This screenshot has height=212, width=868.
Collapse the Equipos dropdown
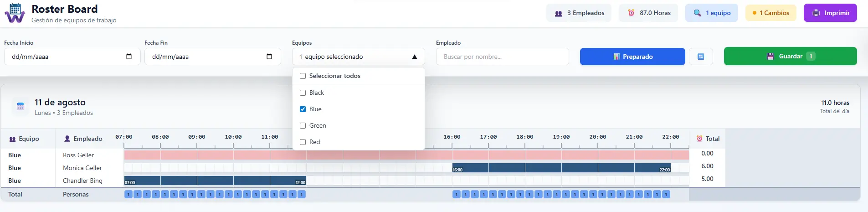tap(358, 57)
